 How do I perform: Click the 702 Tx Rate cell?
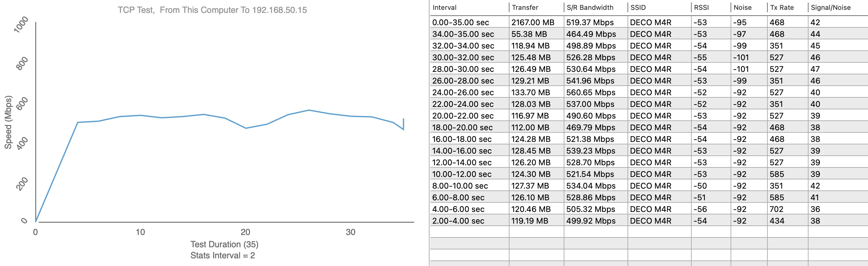tap(776, 209)
